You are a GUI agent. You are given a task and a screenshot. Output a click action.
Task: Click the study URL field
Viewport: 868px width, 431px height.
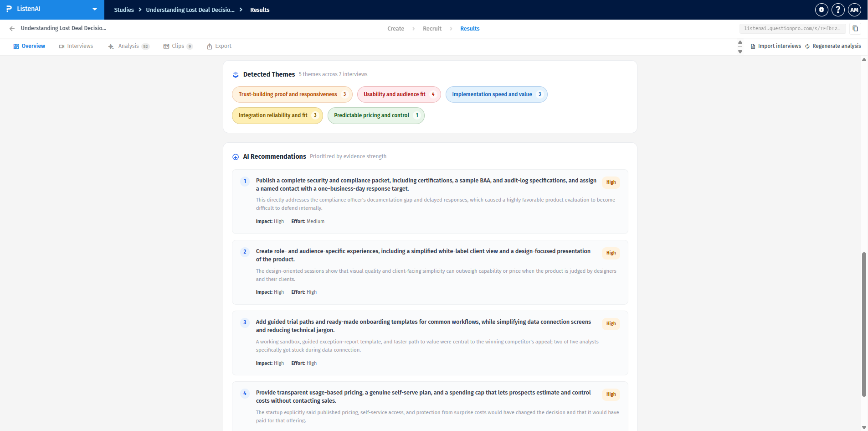(x=792, y=28)
